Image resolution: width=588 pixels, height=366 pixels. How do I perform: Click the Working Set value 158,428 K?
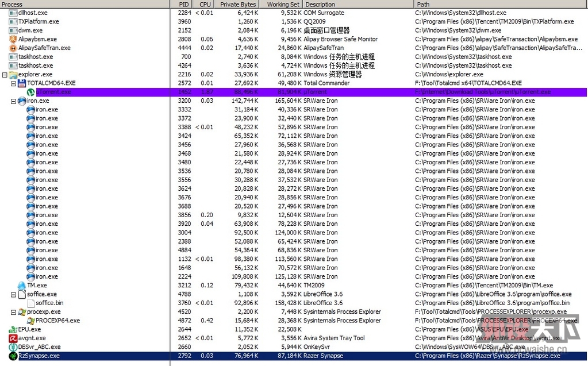pyautogui.click(x=288, y=303)
